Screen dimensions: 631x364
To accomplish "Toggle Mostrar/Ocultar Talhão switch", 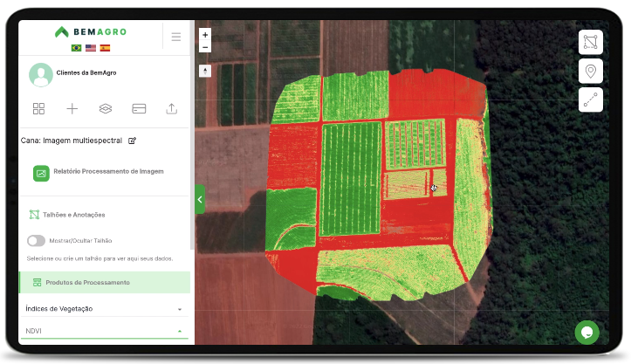I will point(36,241).
